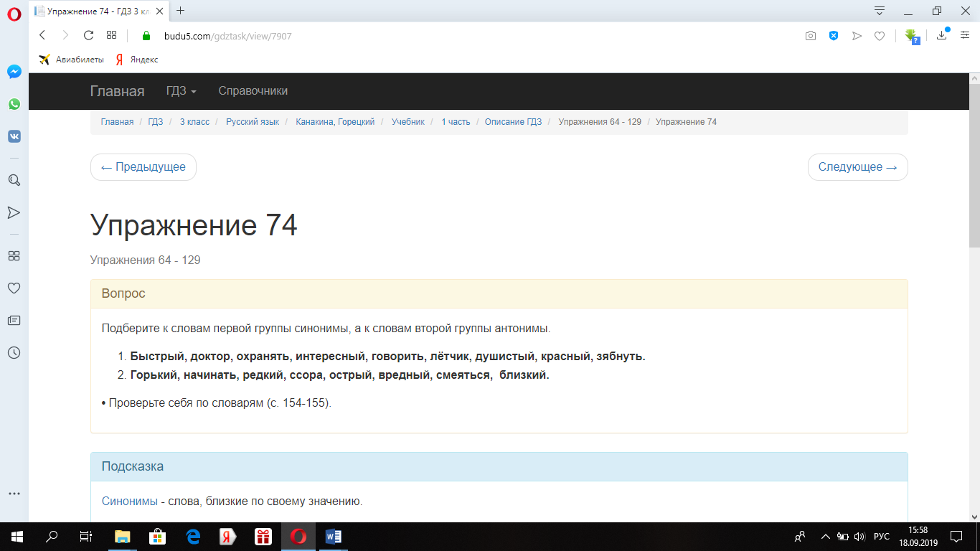Viewport: 980px width, 551px height.
Task: Click Учебник in the breadcrumb
Action: click(x=408, y=122)
